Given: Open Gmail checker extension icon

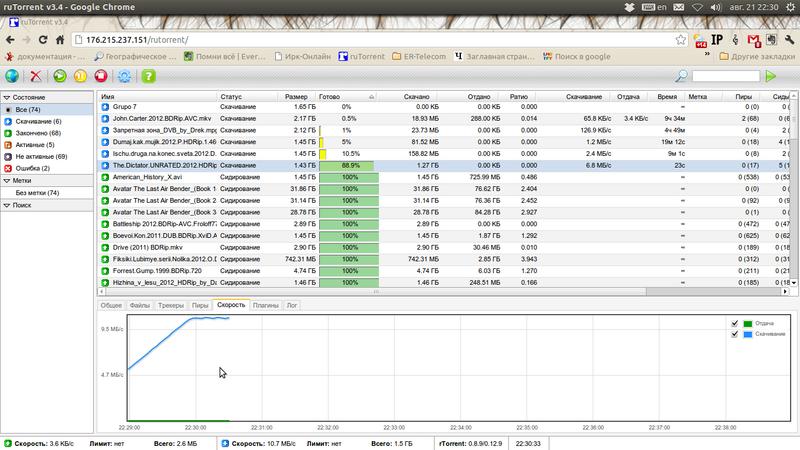Looking at the screenshot, I should click(x=754, y=40).
